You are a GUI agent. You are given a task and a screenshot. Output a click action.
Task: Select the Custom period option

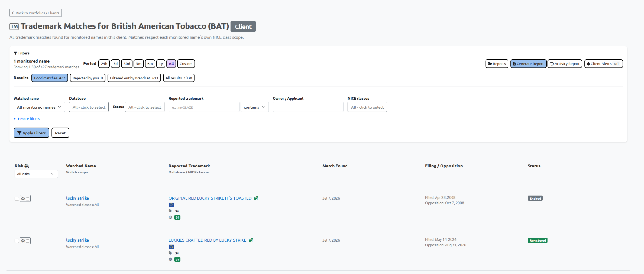click(x=186, y=64)
